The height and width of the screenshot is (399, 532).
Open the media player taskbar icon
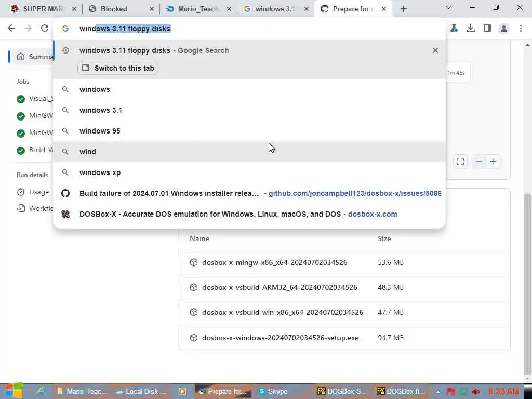click(182, 391)
